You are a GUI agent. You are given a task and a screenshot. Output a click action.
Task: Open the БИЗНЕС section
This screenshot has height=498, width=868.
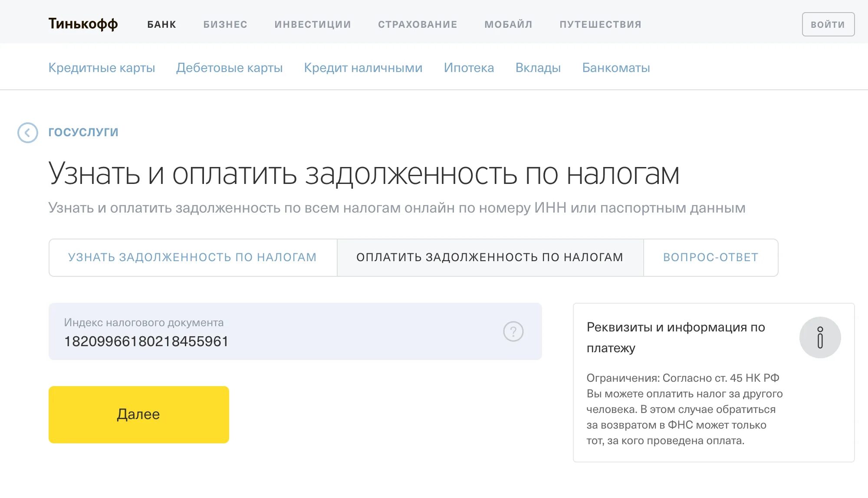225,24
